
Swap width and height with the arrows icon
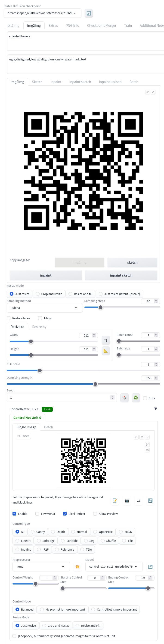(x=105, y=340)
